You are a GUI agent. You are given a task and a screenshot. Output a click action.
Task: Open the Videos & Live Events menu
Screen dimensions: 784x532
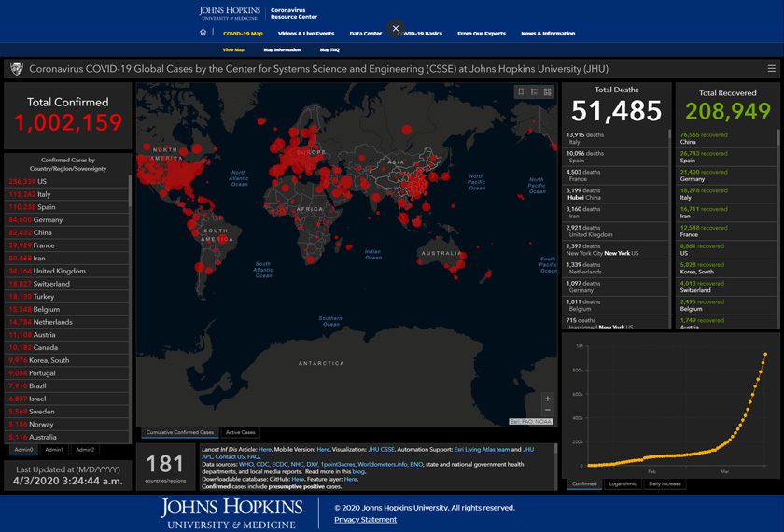tap(306, 34)
